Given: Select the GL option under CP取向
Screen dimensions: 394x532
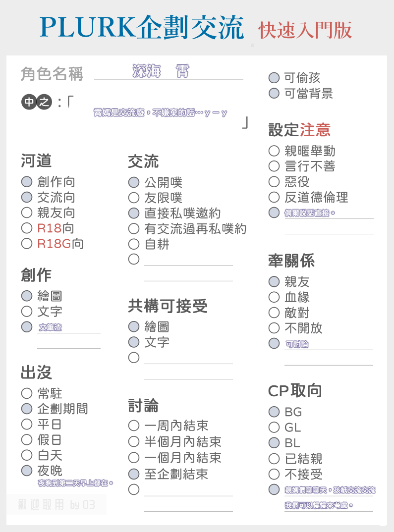Looking at the screenshot, I should 274,427.
